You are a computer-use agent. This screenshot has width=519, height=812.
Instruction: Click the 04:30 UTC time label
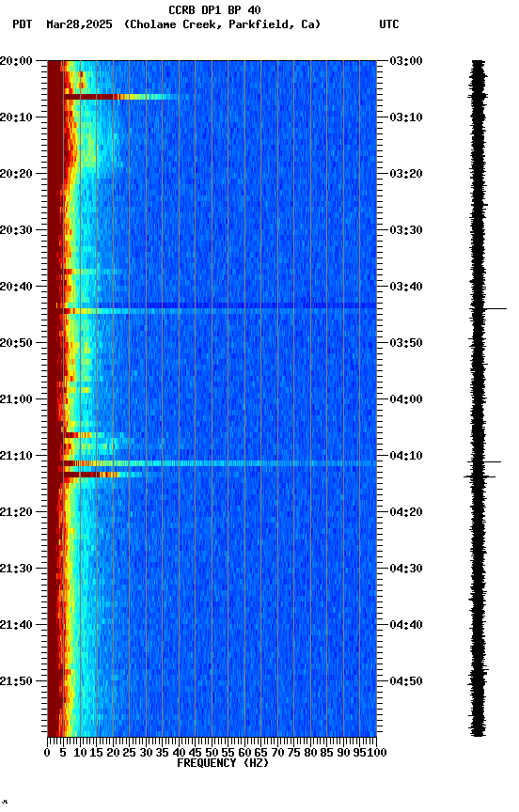point(406,570)
